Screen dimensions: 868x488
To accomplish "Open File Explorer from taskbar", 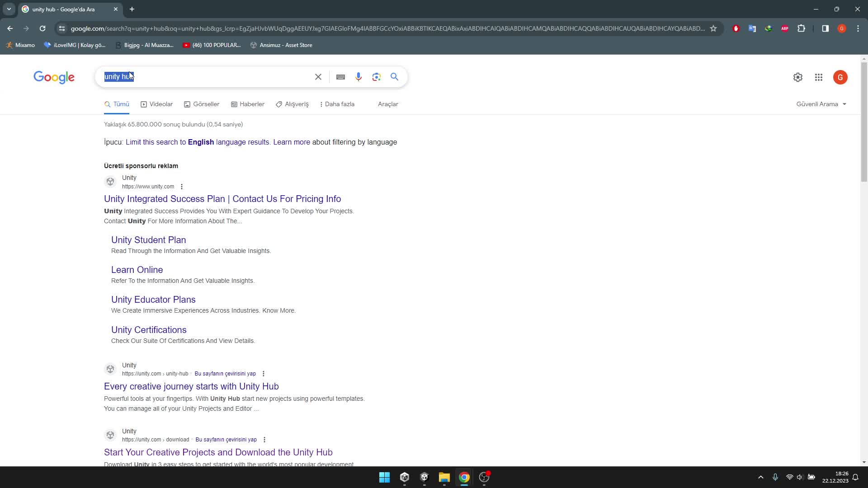I will pyautogui.click(x=444, y=477).
